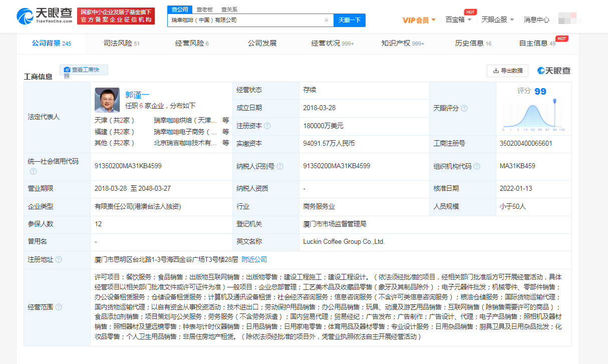Click the help icon next to 天眼评分
The image size is (608, 364).
point(464,108)
